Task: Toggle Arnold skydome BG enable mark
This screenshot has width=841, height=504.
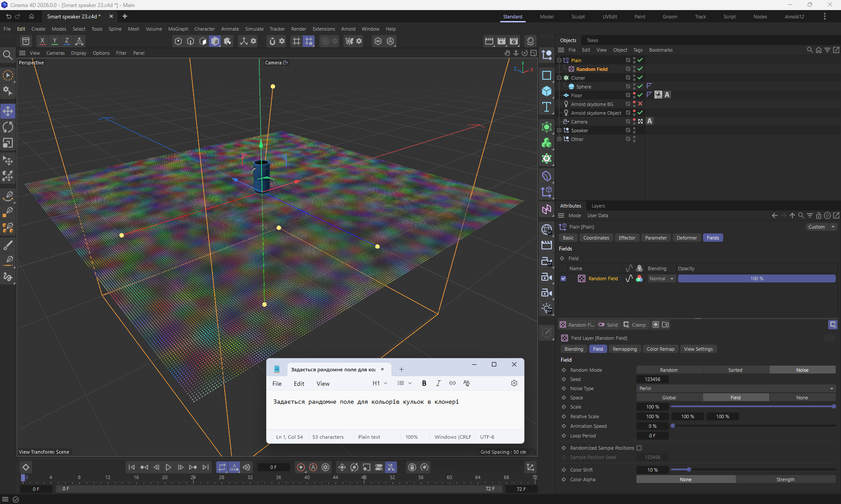Action: 640,104
